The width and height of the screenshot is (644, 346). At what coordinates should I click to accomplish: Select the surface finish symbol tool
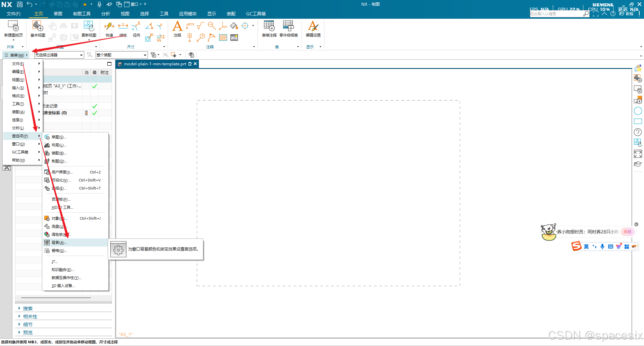(201, 26)
